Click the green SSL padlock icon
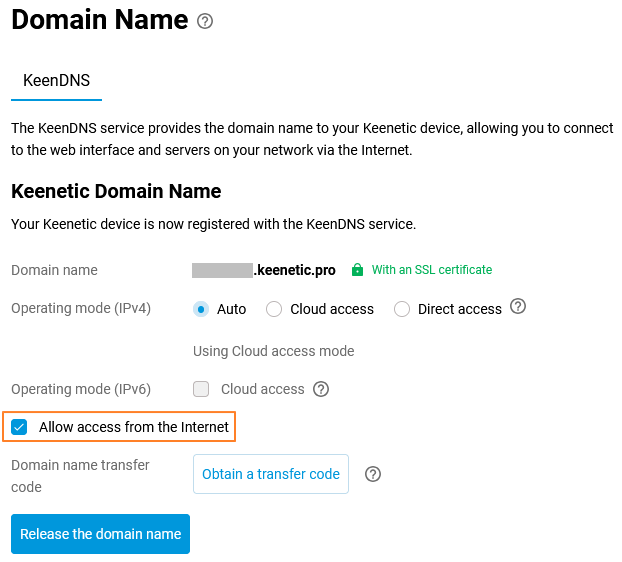 click(357, 270)
